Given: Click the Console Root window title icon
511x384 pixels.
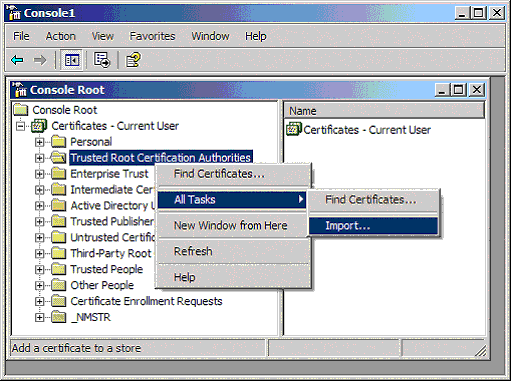Looking at the screenshot, I should (20, 90).
